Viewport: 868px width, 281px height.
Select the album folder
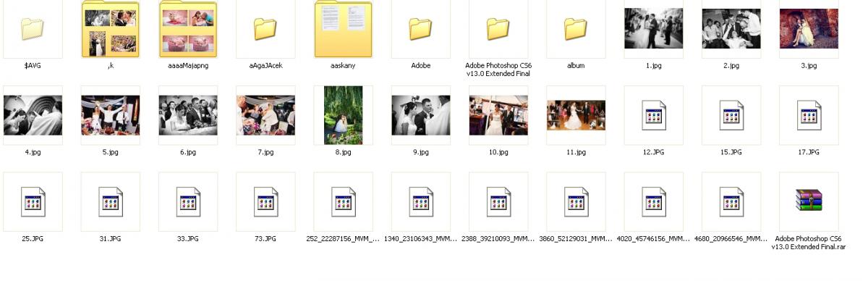(x=576, y=29)
